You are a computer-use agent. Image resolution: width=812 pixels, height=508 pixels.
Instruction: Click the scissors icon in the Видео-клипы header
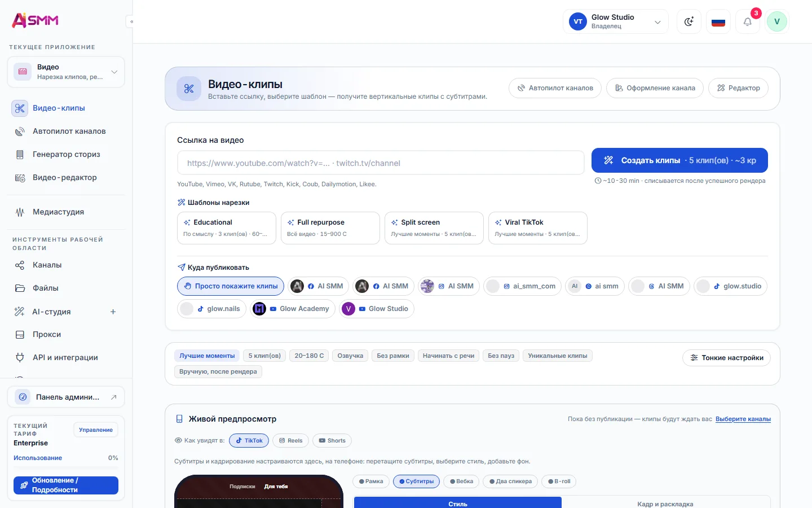[x=189, y=89]
